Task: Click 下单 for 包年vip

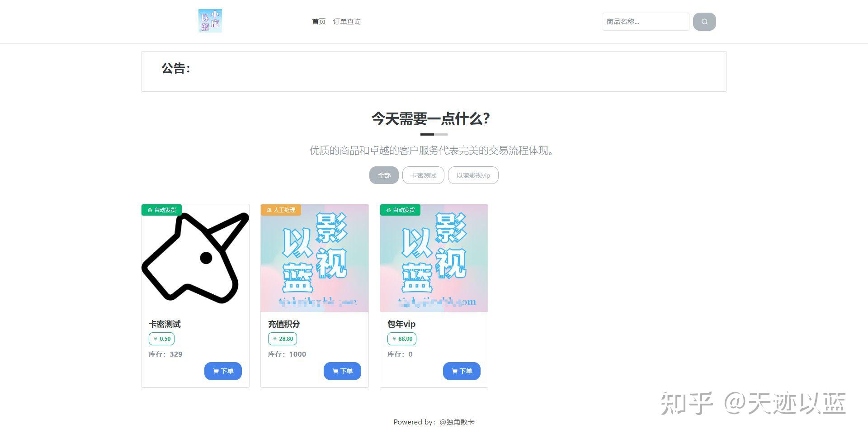Action: click(x=462, y=371)
